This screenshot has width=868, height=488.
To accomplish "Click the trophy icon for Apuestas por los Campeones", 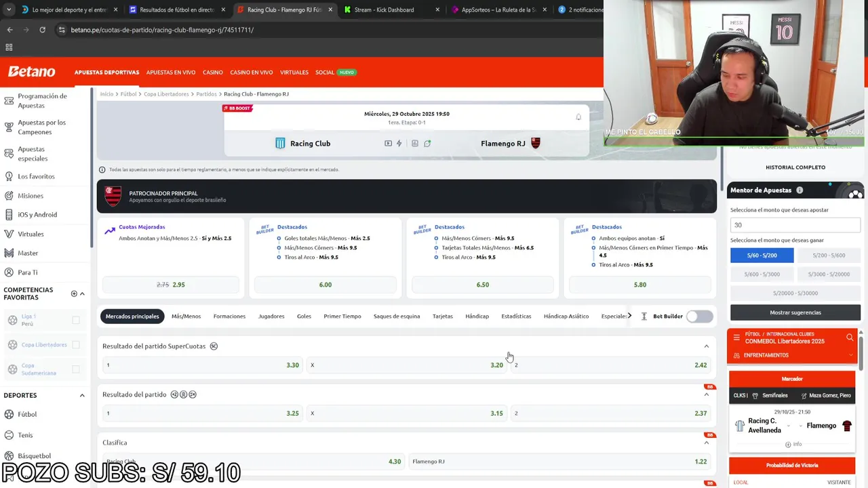I will pos(9,127).
